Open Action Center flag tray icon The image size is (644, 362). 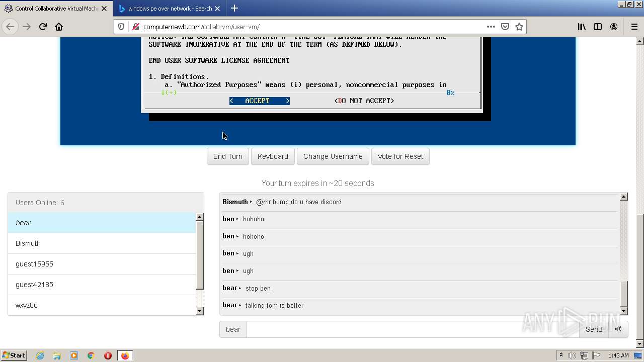(x=596, y=355)
